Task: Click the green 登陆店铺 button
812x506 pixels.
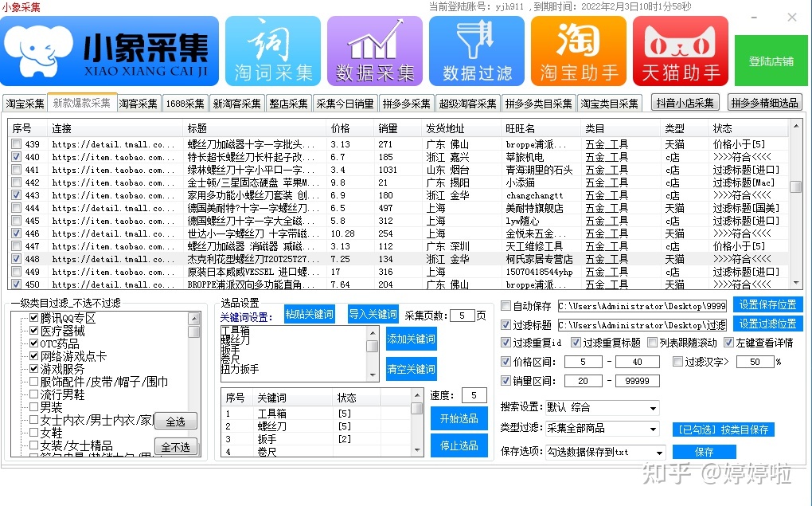Action: pyautogui.click(x=771, y=61)
